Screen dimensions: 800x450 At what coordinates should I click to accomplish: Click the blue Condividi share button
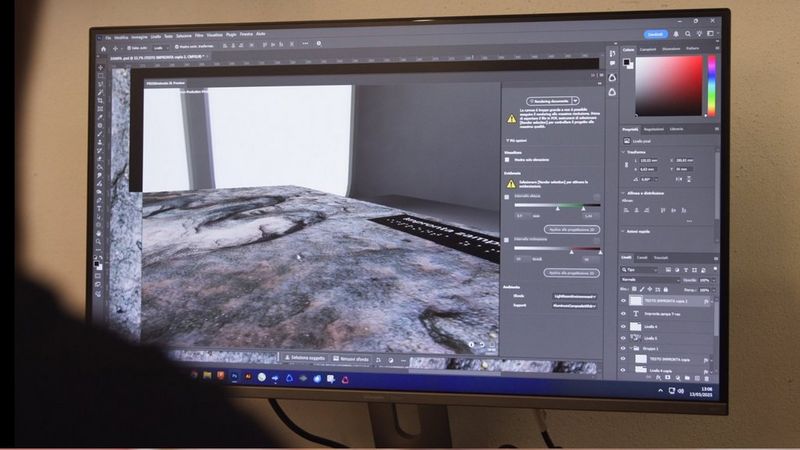pos(654,35)
